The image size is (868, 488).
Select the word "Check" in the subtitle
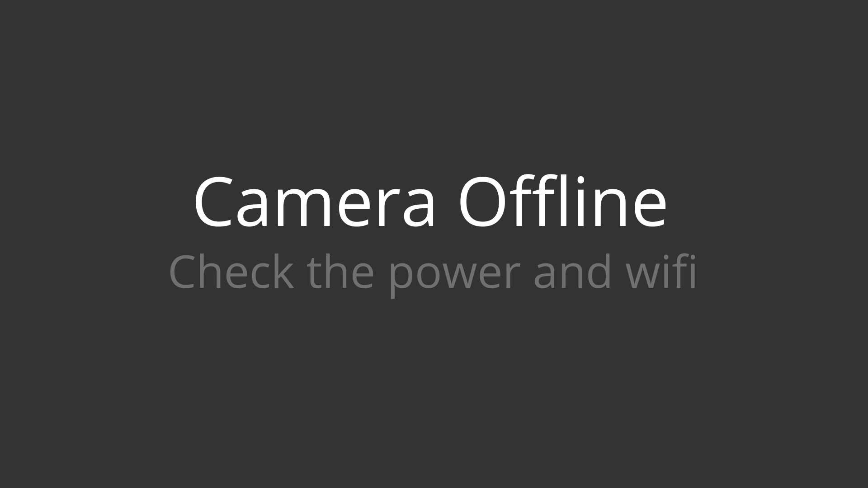tap(231, 271)
